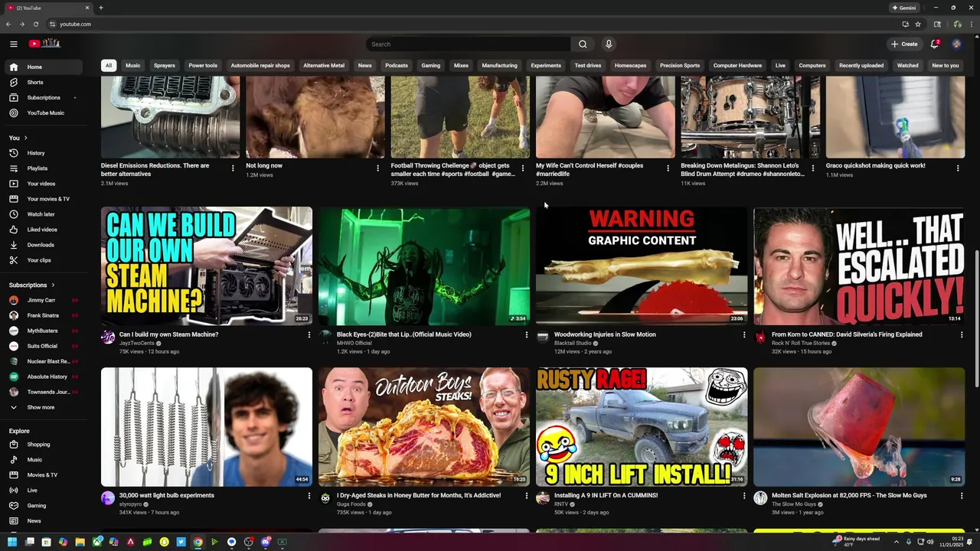Viewport: 980px width, 551px height.
Task: Open JayzTwoCents channel link
Action: click(x=137, y=343)
